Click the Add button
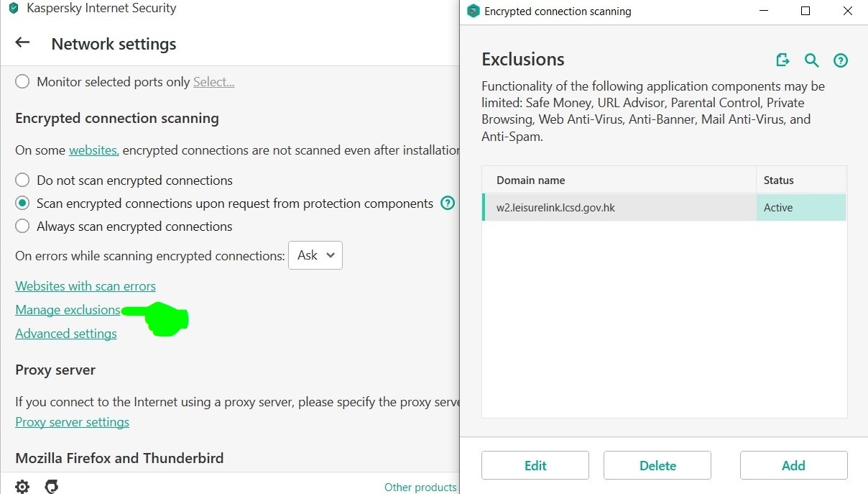This screenshot has width=868, height=494. point(793,465)
